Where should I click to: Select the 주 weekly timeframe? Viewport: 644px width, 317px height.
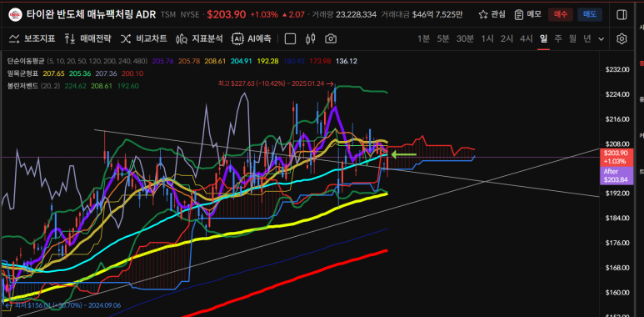click(558, 39)
